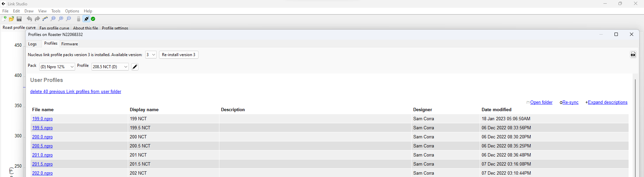Expand the available version dropdown
The height and width of the screenshot is (177, 644).
151,55
